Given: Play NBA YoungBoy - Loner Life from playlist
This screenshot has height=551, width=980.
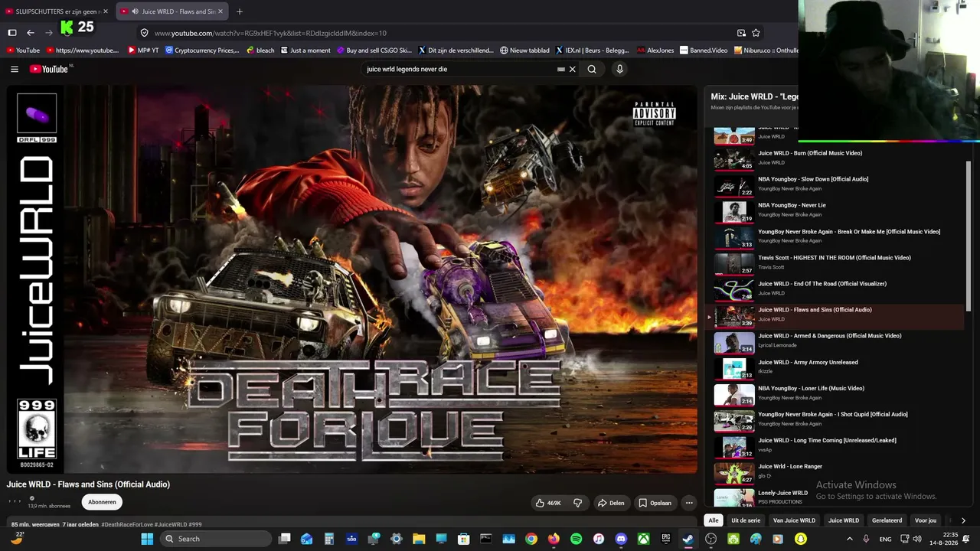Looking at the screenshot, I should pos(837,393).
